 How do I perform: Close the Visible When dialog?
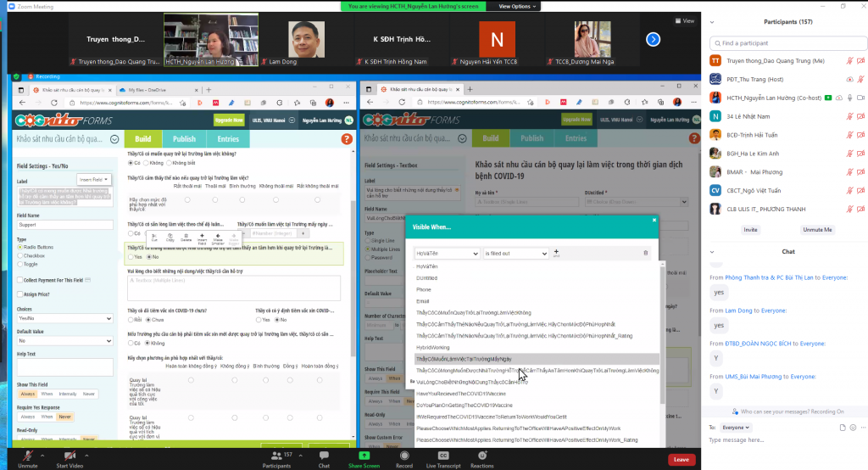pos(654,220)
